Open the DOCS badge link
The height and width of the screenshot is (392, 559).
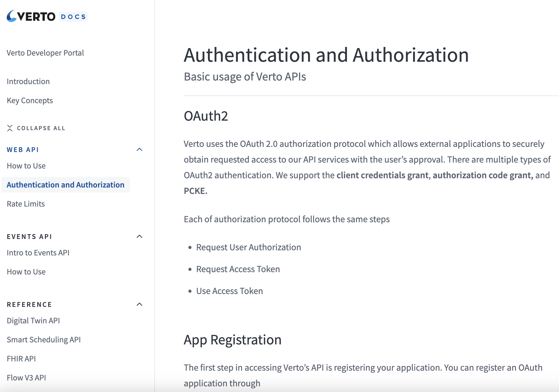pos(73,17)
